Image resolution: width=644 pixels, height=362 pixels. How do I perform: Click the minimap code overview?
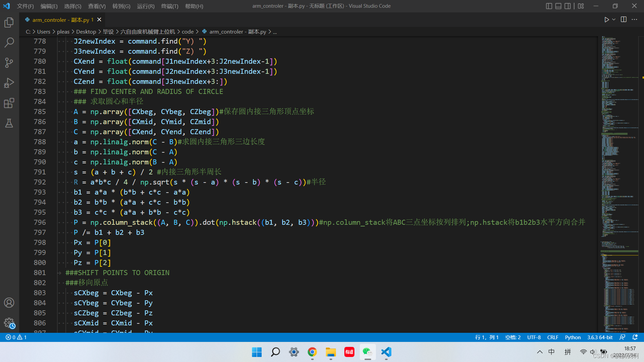[x=620, y=184]
